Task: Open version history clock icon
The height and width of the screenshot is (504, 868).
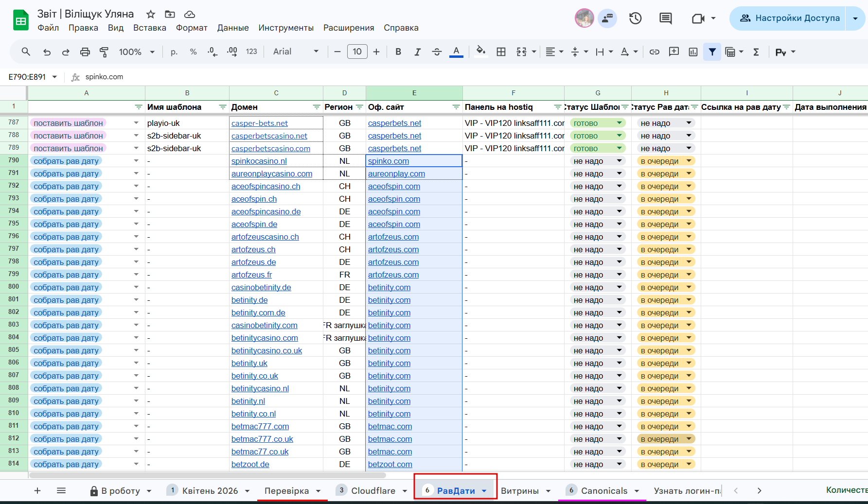Action: [635, 18]
